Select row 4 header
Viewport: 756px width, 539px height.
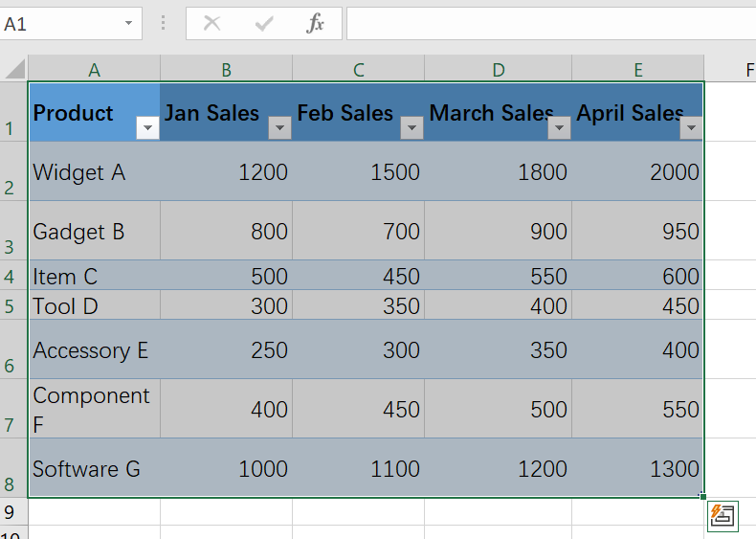click(x=14, y=275)
